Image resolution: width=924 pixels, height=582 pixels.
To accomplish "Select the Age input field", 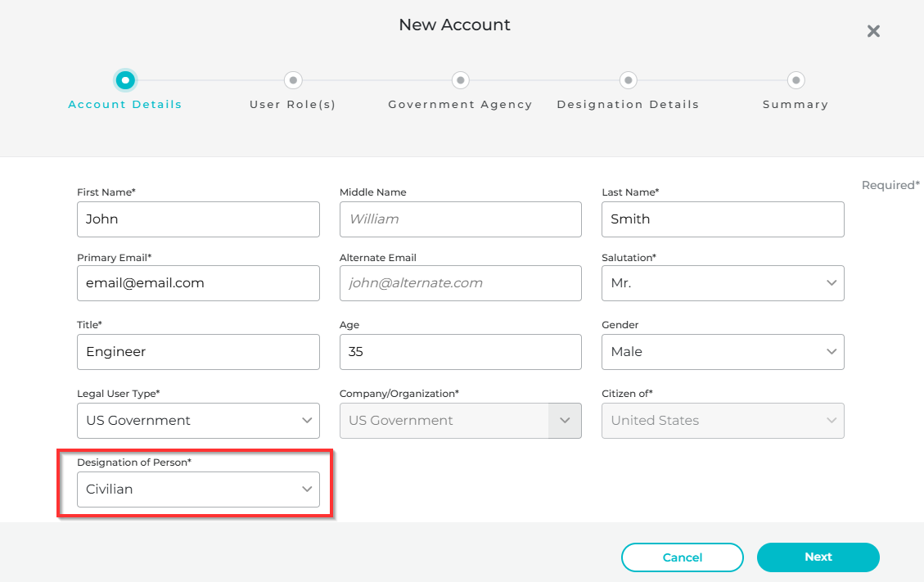I will (x=460, y=352).
